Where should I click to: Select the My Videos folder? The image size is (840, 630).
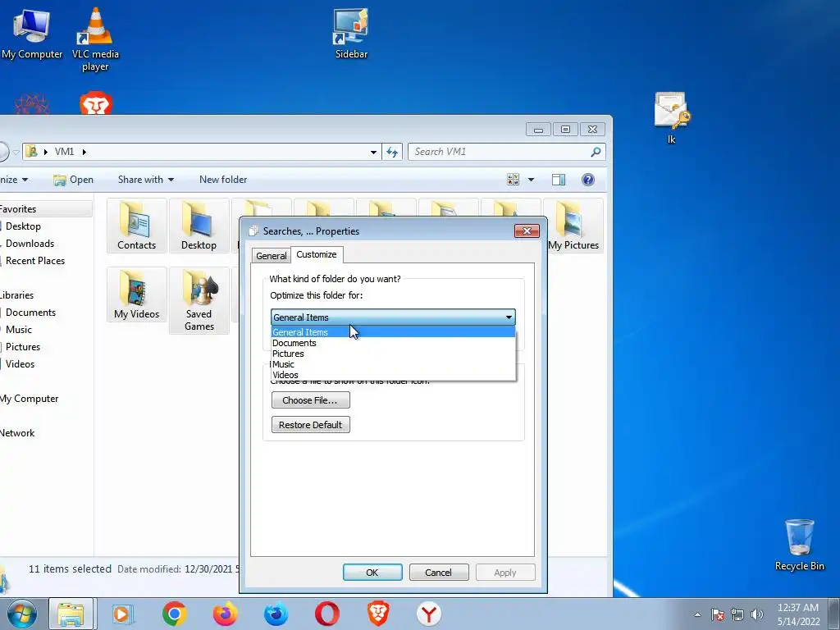pyautogui.click(x=137, y=294)
